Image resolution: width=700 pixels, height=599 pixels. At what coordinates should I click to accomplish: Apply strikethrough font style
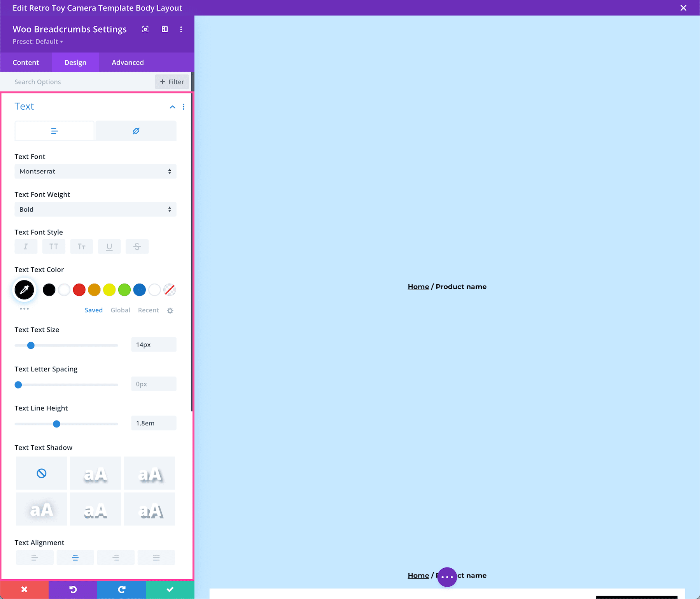(x=137, y=246)
